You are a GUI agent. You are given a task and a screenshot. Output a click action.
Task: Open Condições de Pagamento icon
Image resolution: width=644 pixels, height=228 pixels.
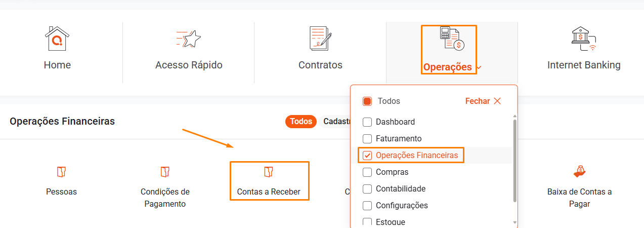click(x=165, y=172)
